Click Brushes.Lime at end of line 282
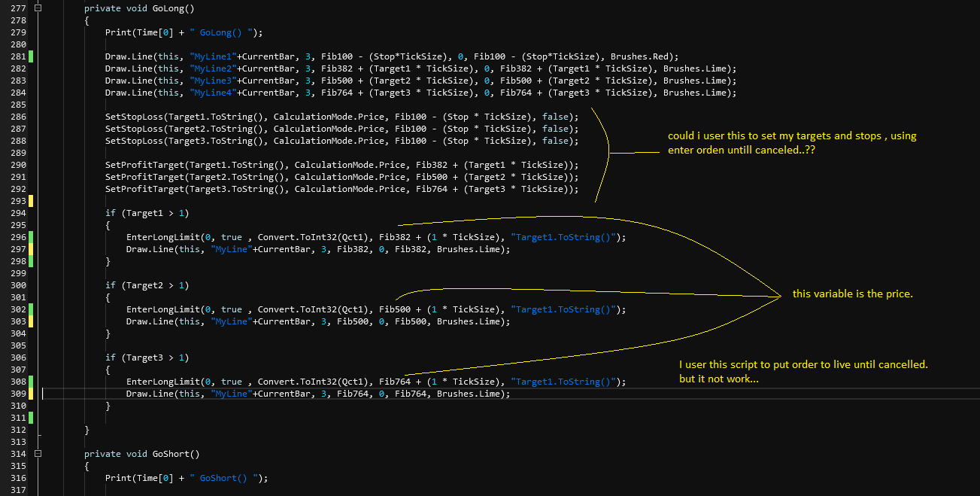This screenshot has width=980, height=496. (x=696, y=68)
